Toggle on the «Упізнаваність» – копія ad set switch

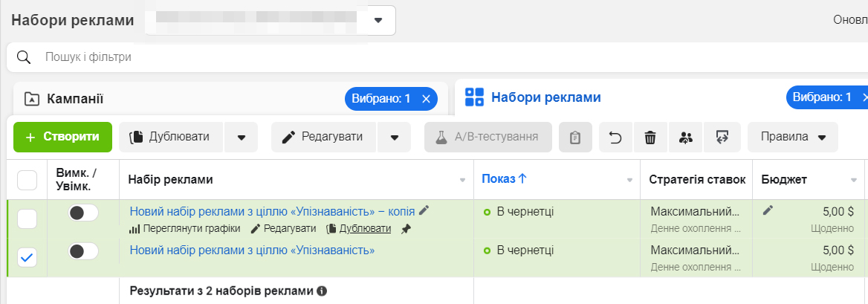pos(83,213)
